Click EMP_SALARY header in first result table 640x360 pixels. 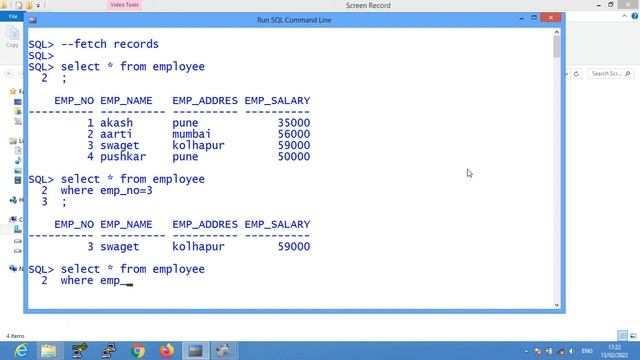click(x=278, y=100)
